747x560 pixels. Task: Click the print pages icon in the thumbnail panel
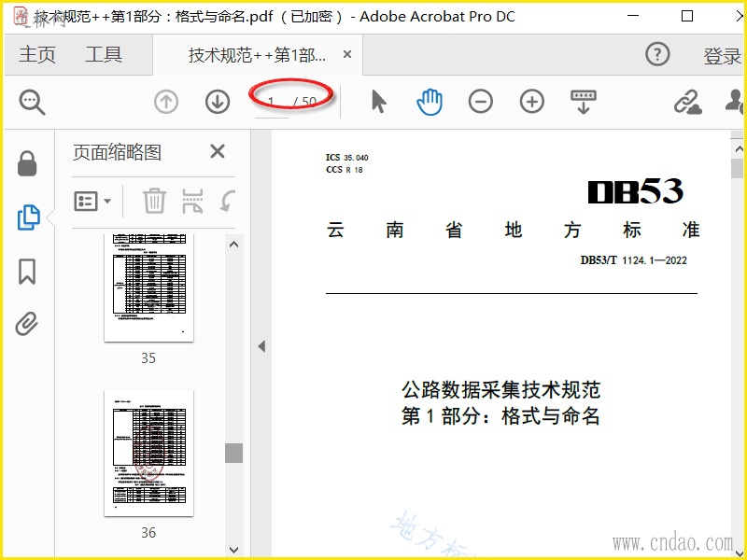(192, 201)
